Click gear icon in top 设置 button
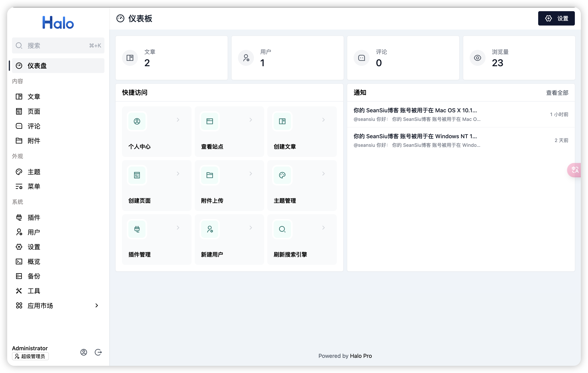 click(x=549, y=19)
